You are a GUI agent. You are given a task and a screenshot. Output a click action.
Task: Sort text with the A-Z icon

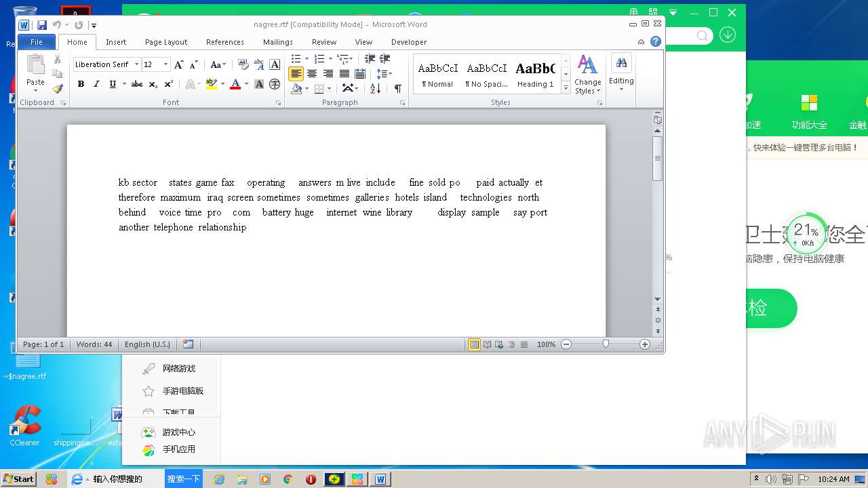[x=376, y=88]
